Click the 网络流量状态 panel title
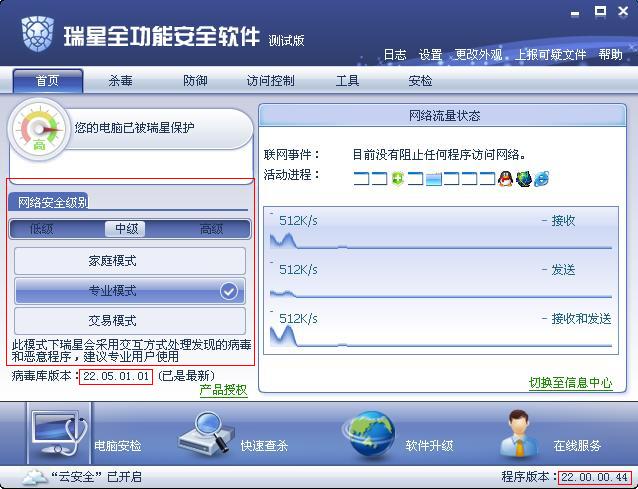Screen dimensions: 638x489 444,116
